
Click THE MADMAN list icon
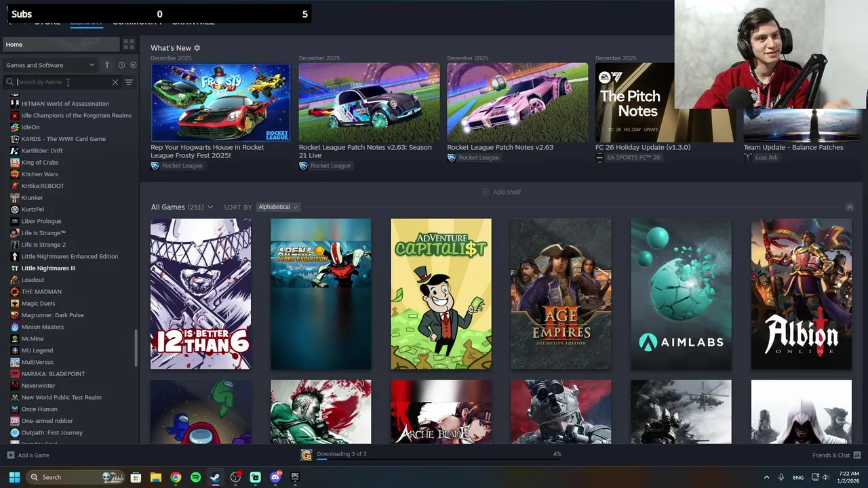tap(15, 291)
